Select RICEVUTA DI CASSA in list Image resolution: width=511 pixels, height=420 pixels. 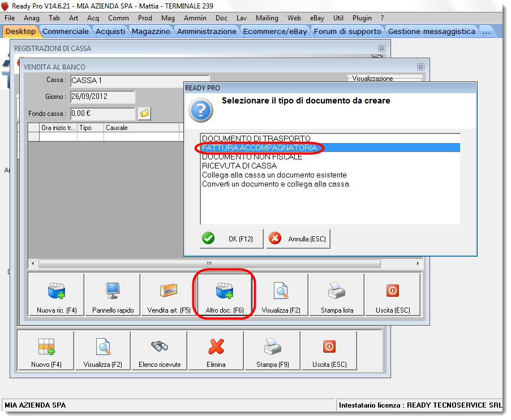coord(330,166)
